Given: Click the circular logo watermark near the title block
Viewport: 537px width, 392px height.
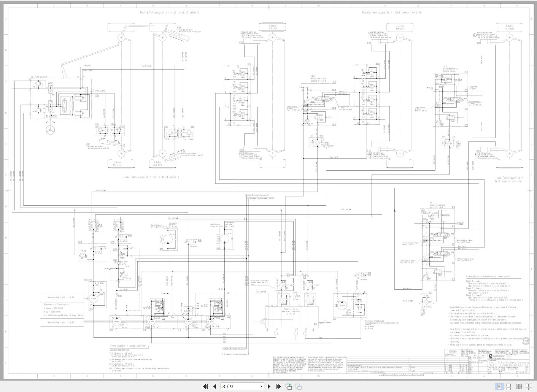Looking at the screenshot, I should (525, 341).
